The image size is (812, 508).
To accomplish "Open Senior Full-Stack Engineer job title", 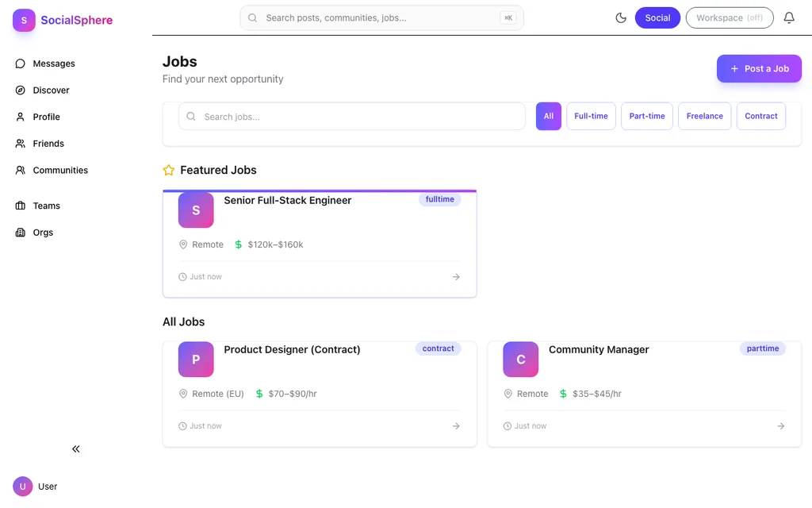I will [x=287, y=201].
